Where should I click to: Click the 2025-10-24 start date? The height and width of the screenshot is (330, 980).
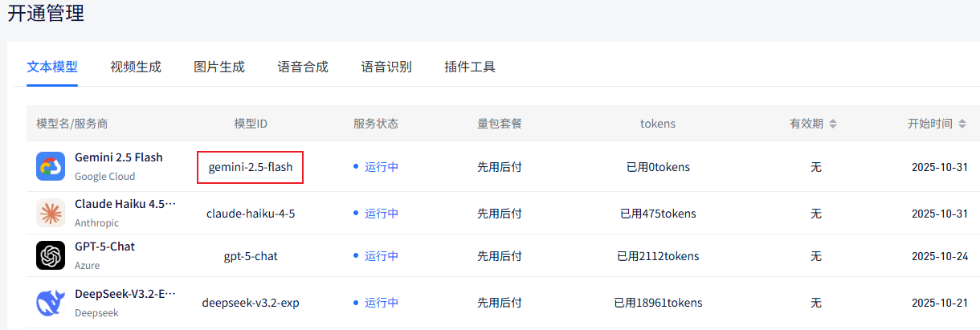(939, 256)
